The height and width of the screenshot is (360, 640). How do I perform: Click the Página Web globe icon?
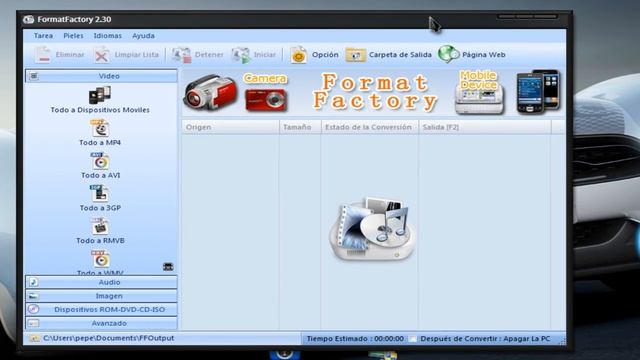(449, 54)
